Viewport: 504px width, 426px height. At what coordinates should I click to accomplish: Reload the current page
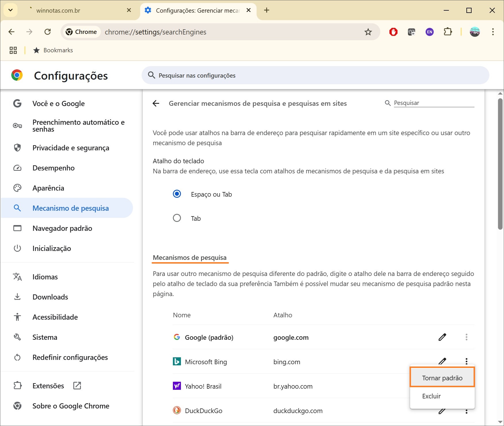48,32
